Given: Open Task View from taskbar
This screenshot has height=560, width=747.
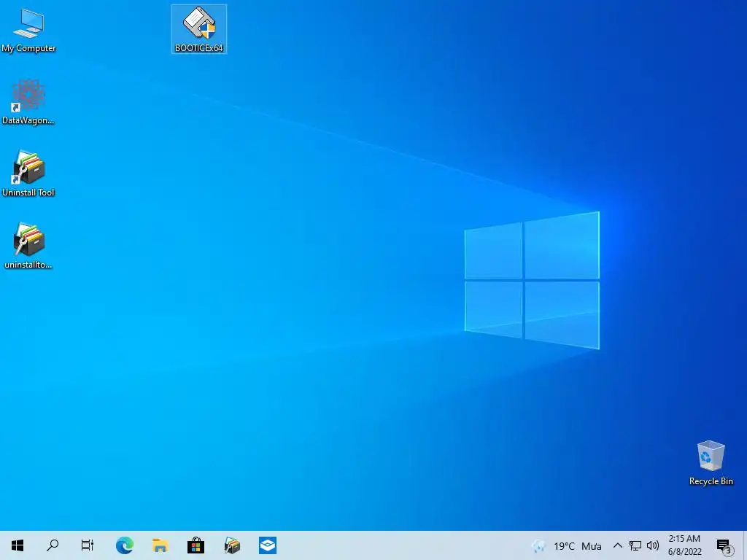Looking at the screenshot, I should [88, 545].
